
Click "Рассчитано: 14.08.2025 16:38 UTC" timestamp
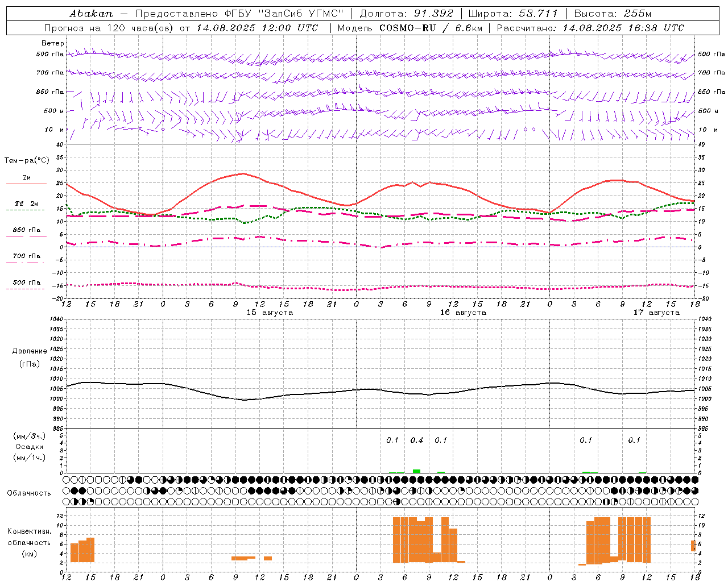(x=590, y=28)
